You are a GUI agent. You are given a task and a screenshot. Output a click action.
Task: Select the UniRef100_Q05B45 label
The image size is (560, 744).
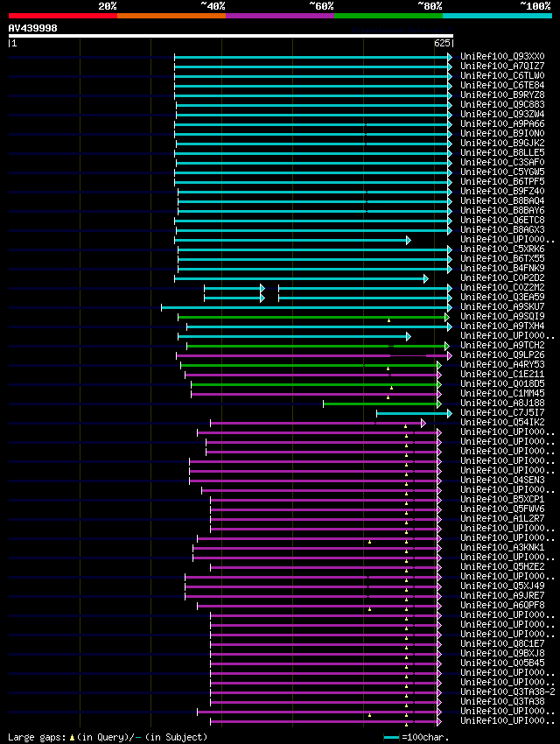pyautogui.click(x=502, y=663)
